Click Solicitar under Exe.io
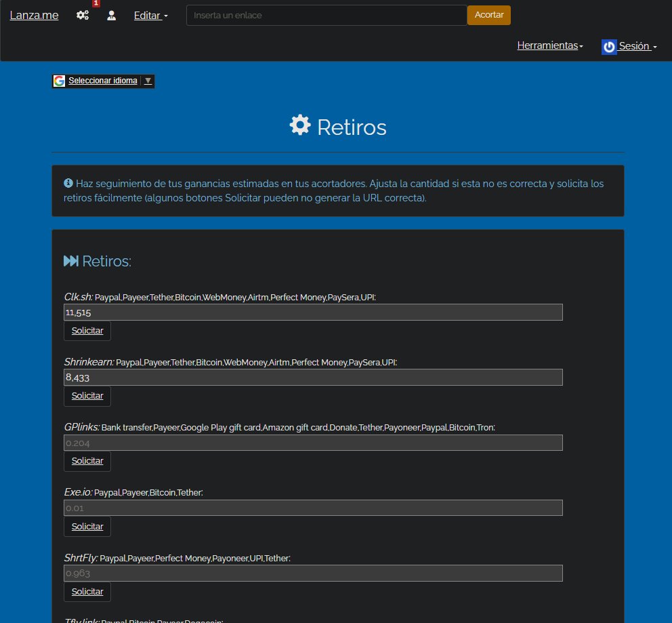This screenshot has height=623, width=672. coord(87,527)
